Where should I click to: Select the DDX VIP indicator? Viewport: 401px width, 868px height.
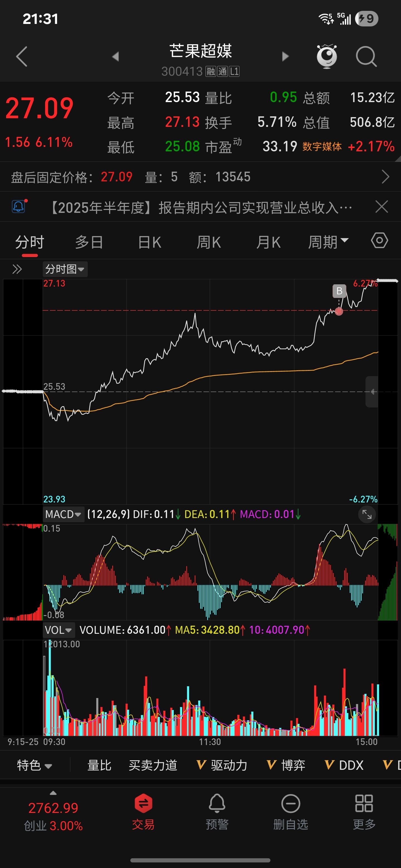tap(344, 765)
